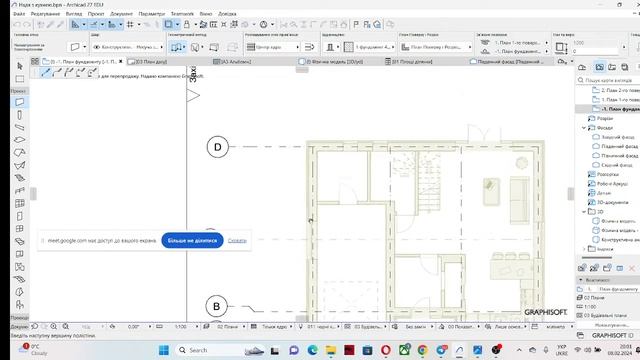Choose the straight single-segment geometry method icon

tap(45, 72)
